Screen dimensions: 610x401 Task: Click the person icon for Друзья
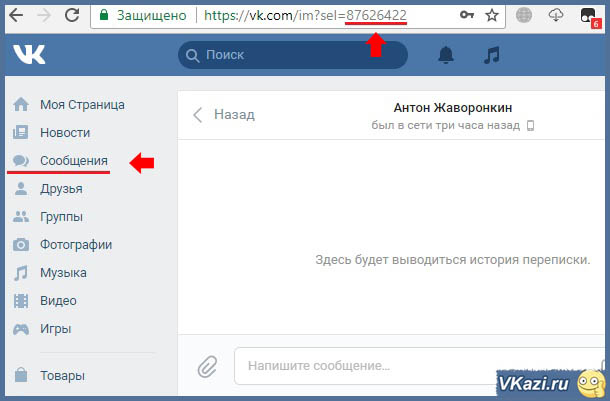21,188
